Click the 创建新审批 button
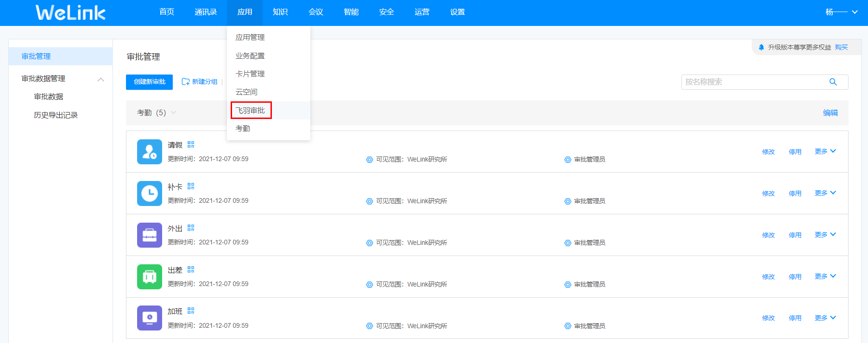This screenshot has height=343, width=868. [149, 82]
